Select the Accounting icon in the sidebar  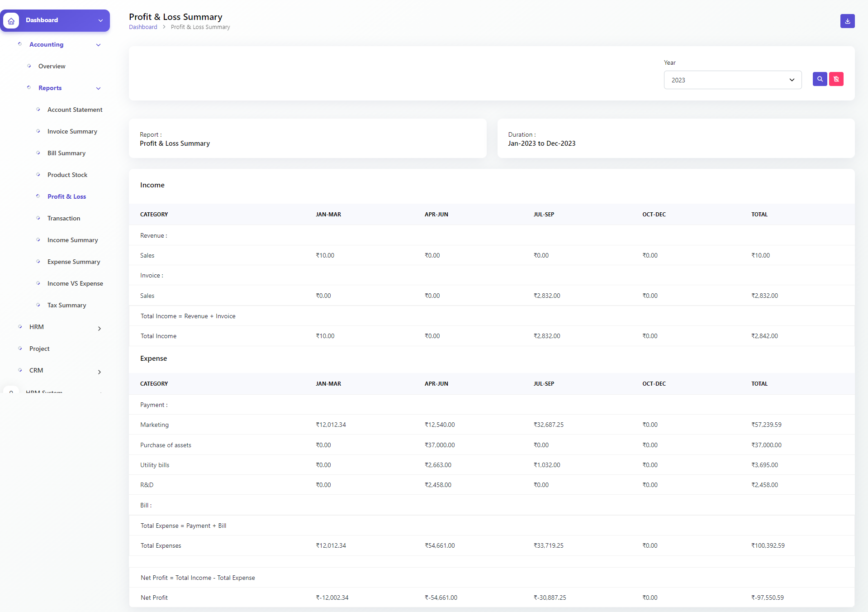(x=20, y=44)
